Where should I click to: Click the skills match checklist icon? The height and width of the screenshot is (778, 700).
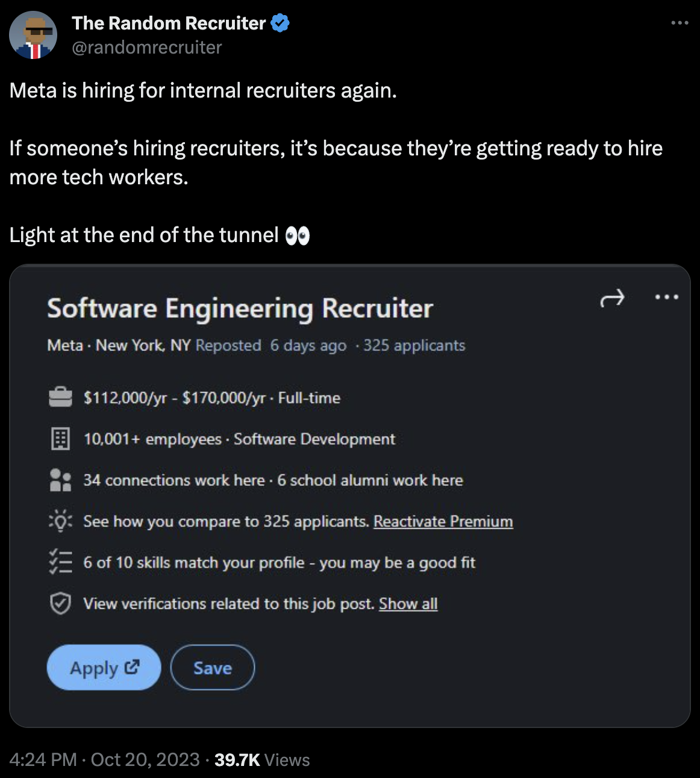click(x=60, y=562)
